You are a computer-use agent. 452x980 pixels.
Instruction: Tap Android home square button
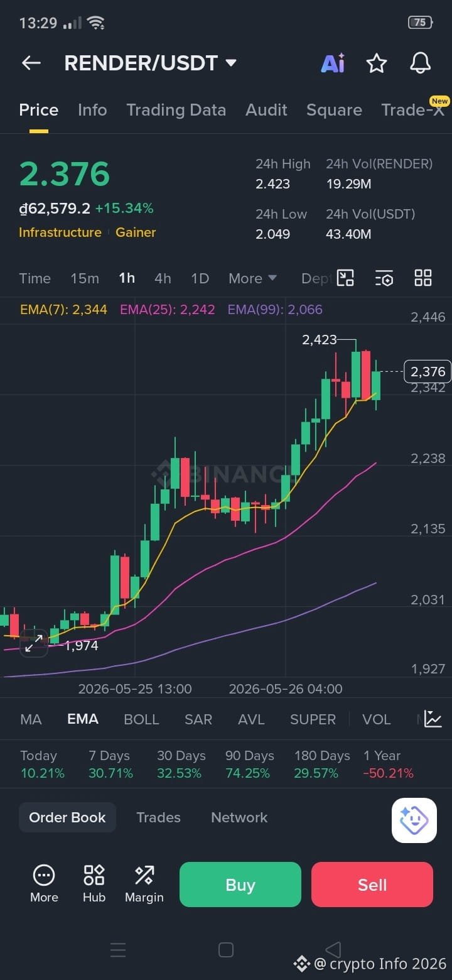point(226,950)
